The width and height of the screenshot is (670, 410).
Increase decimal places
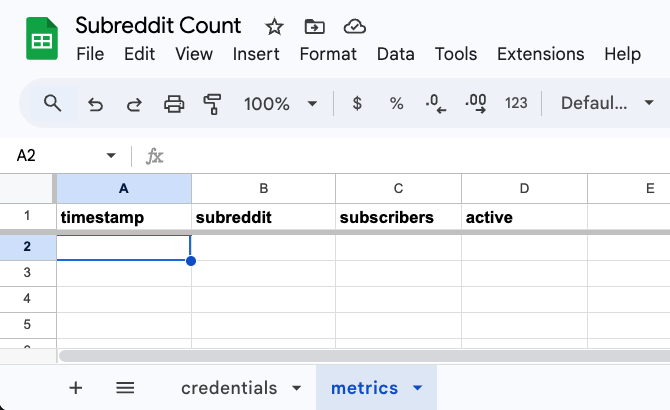click(476, 103)
